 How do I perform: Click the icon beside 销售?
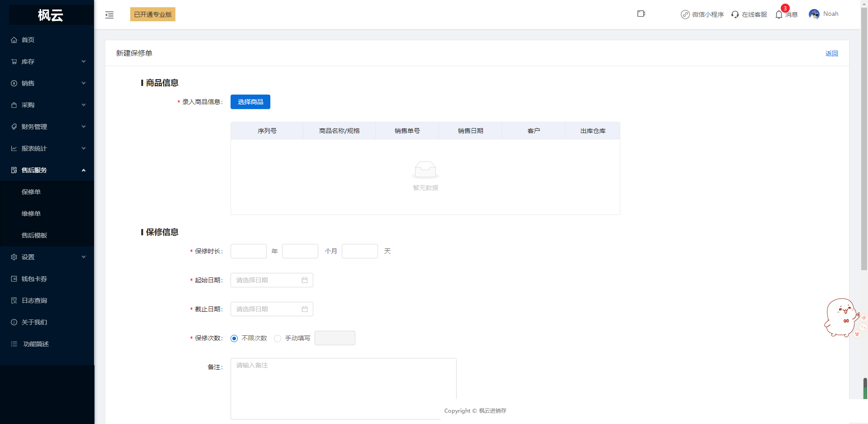click(x=14, y=83)
